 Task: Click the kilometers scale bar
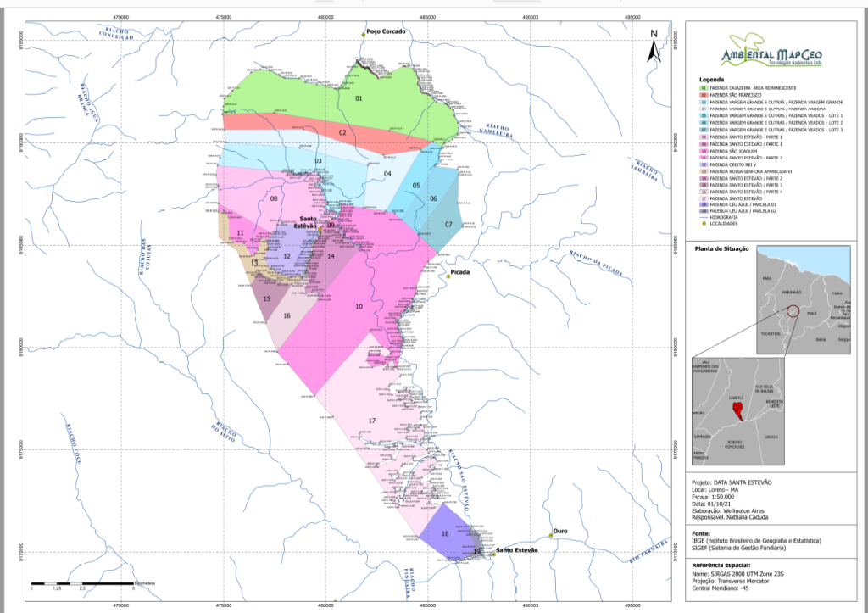tap(83, 584)
